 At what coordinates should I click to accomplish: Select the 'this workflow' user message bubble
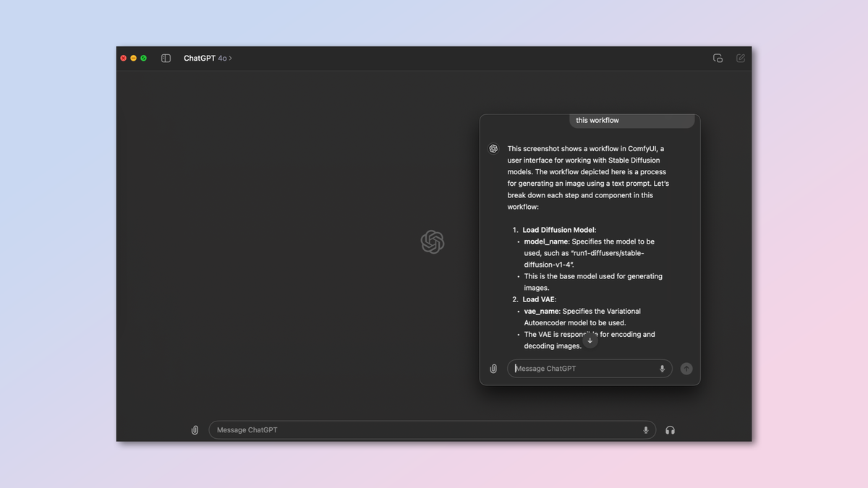(631, 120)
